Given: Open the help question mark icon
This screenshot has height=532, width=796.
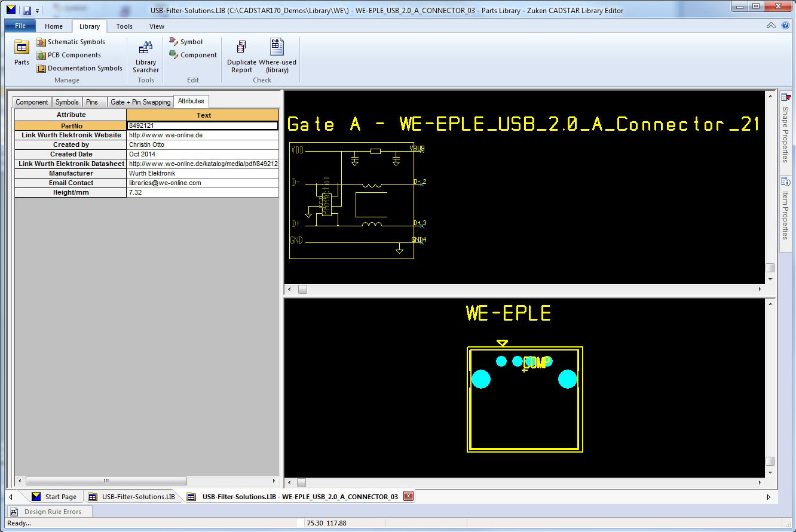Looking at the screenshot, I should click(785, 26).
